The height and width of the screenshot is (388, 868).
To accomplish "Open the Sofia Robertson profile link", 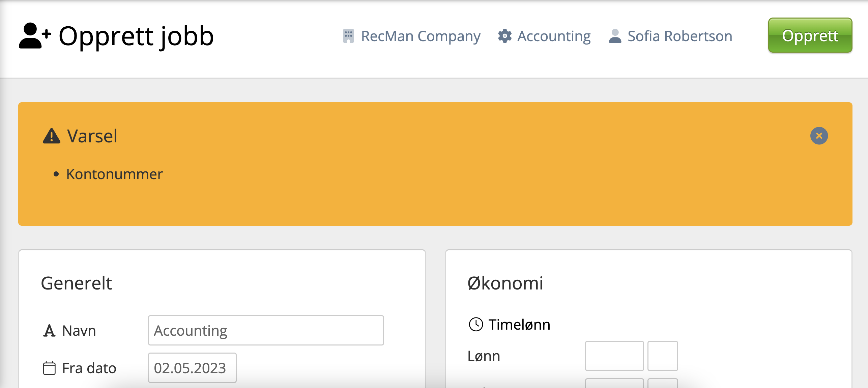I will (680, 36).
